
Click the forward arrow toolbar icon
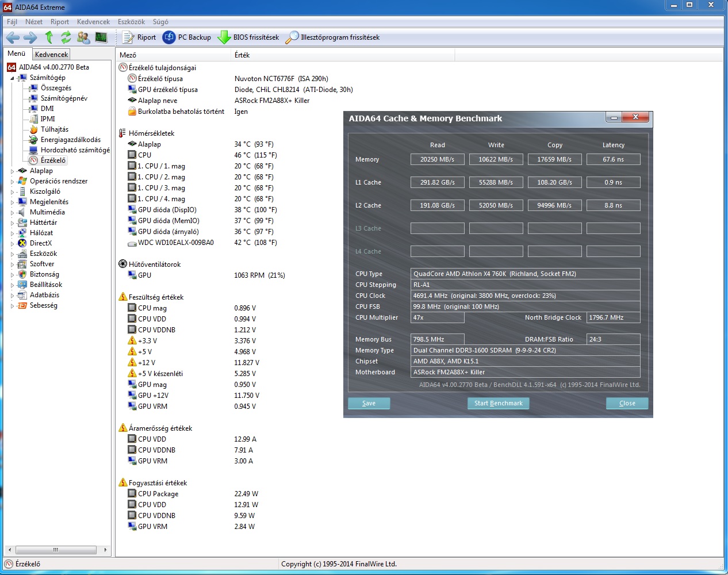30,38
